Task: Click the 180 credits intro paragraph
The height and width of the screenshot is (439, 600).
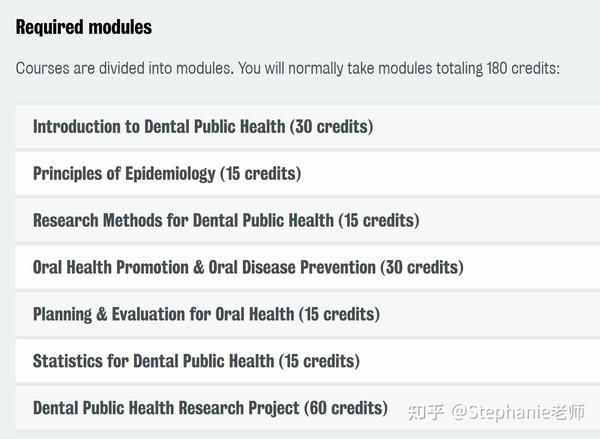Action: tap(288, 69)
